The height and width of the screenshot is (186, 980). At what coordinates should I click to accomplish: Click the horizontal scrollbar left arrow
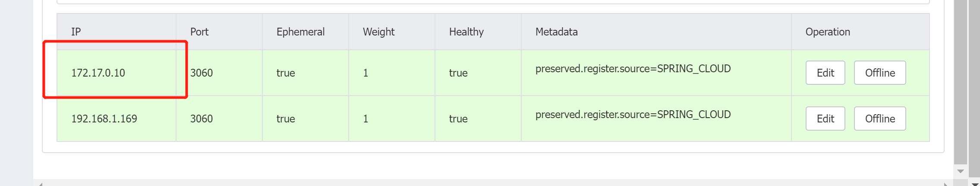[40, 184]
